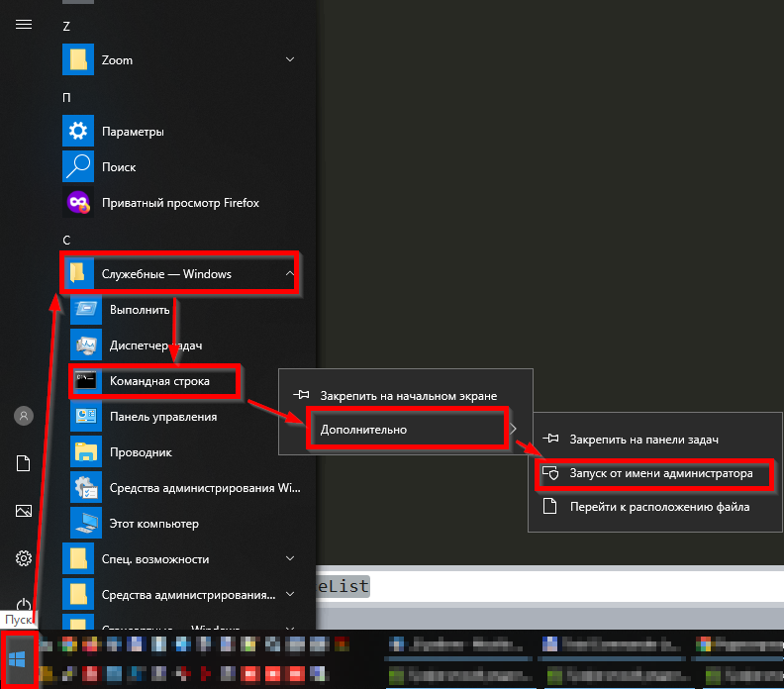Click the Дополнительно submenu arrow

513,429
